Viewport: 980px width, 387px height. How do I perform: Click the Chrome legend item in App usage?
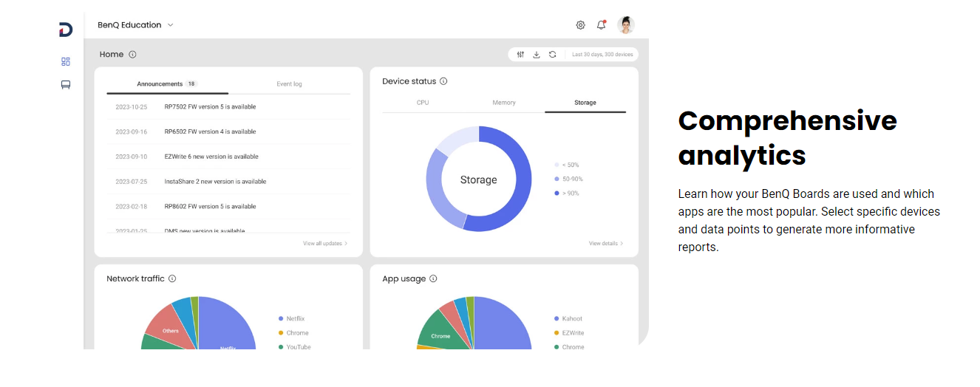click(568, 347)
